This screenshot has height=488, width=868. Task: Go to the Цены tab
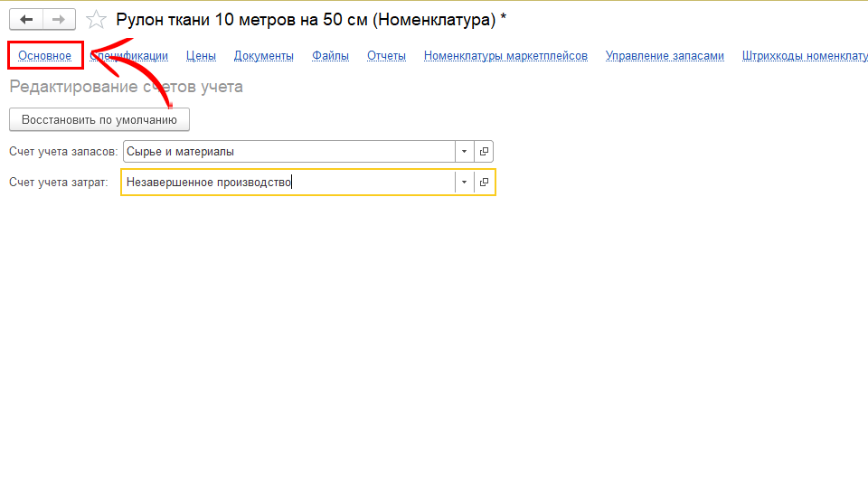(x=201, y=56)
